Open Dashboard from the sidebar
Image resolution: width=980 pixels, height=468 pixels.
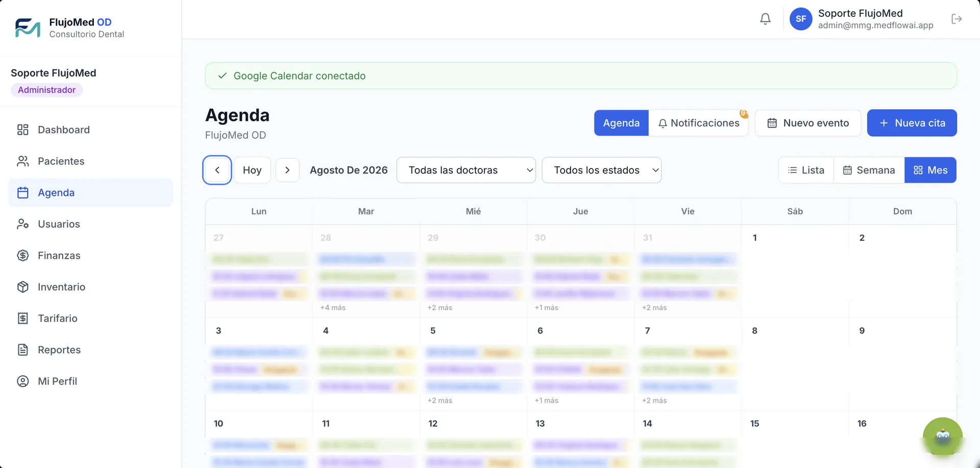90,130
